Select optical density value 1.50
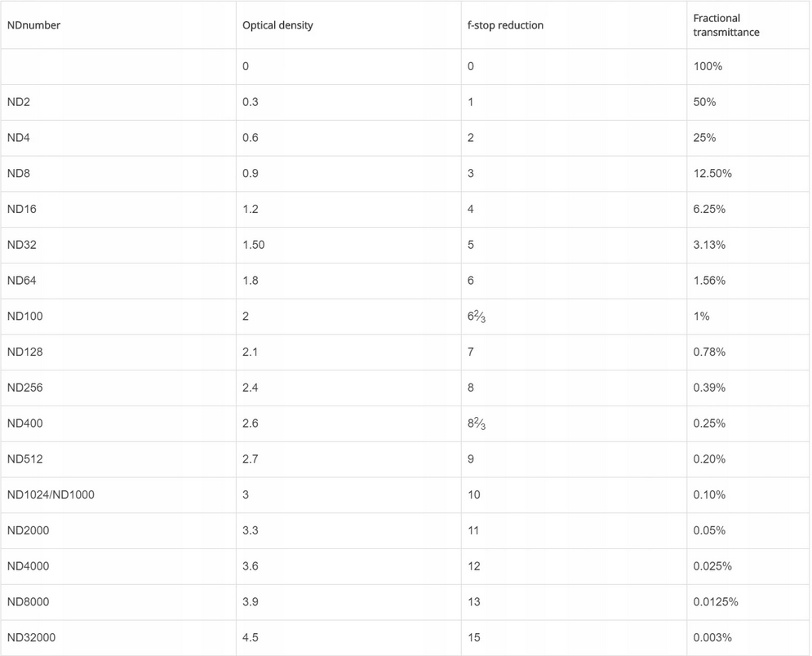Image resolution: width=812 pixels, height=656 pixels. (254, 245)
